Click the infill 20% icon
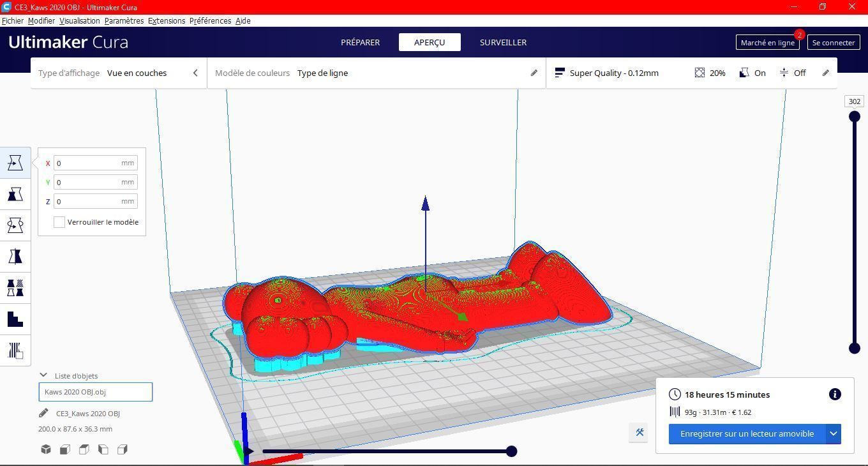 click(x=700, y=73)
